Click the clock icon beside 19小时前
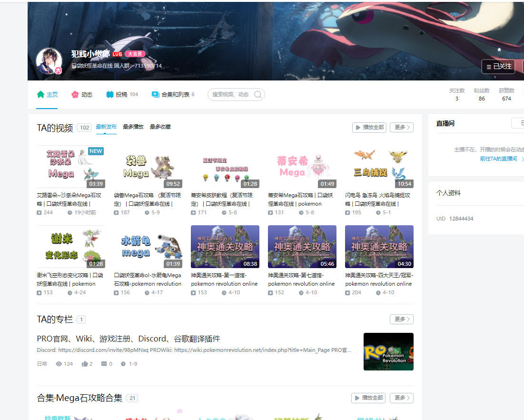This screenshot has height=420, width=524. [x=70, y=213]
